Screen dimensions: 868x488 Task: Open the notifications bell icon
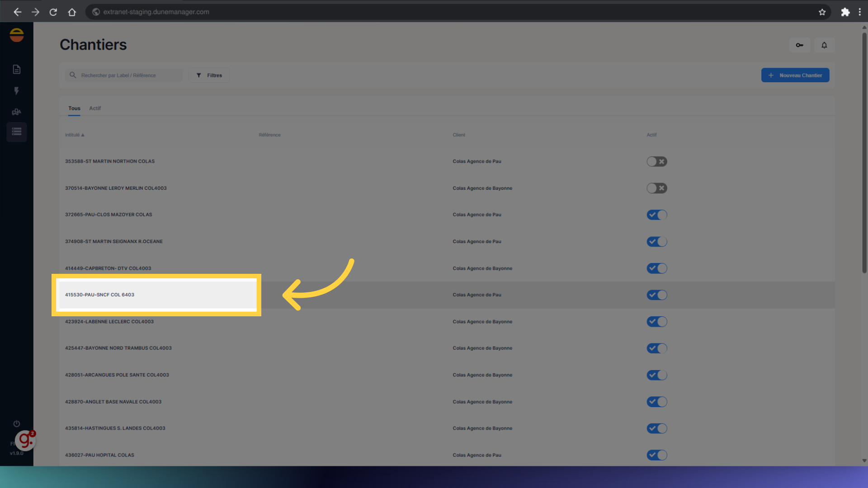point(824,45)
